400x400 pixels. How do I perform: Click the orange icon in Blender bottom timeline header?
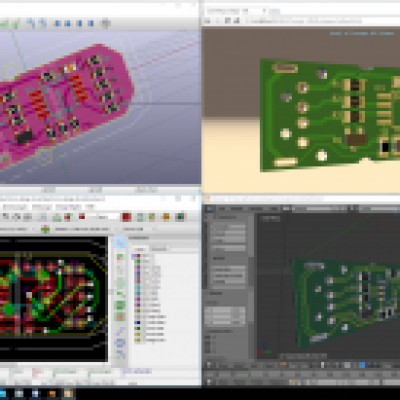click(x=293, y=382)
